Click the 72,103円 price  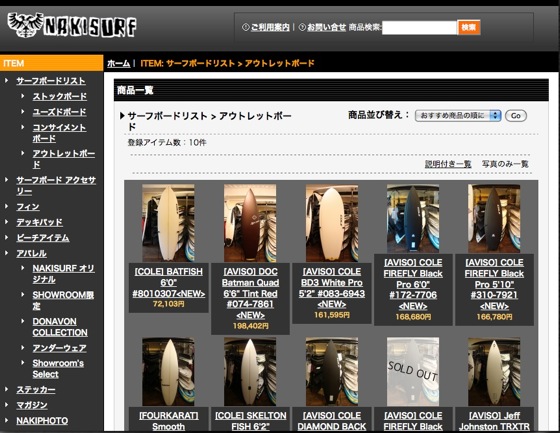[x=169, y=304]
